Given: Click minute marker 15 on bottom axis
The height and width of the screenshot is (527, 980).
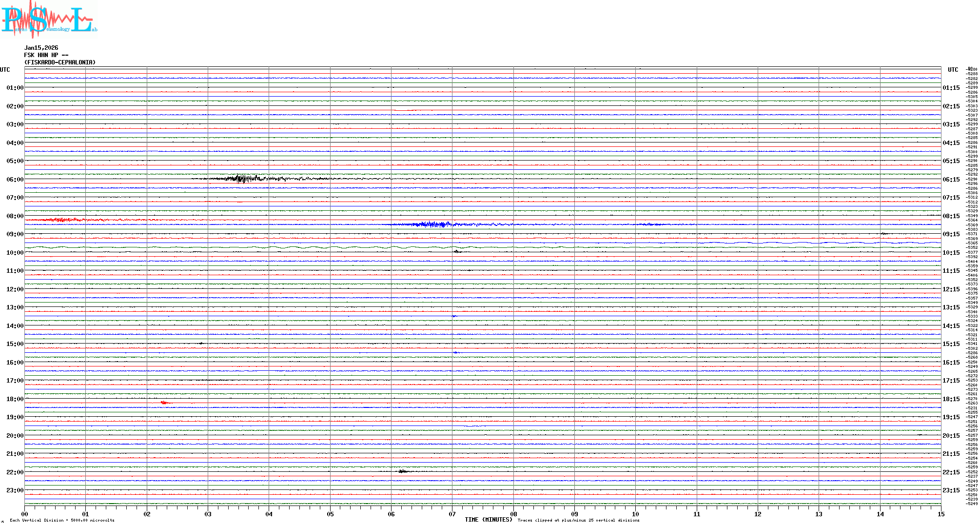Looking at the screenshot, I should coord(941,514).
